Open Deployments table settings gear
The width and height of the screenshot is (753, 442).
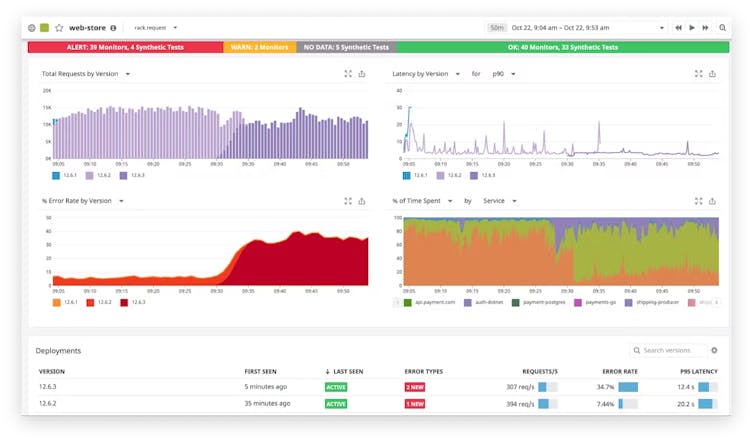pyautogui.click(x=714, y=350)
